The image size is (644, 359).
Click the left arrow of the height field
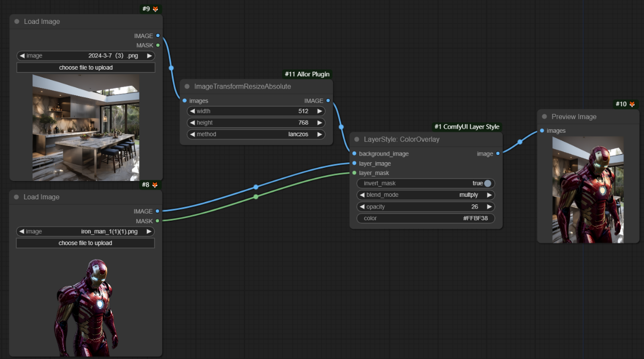[192, 123]
